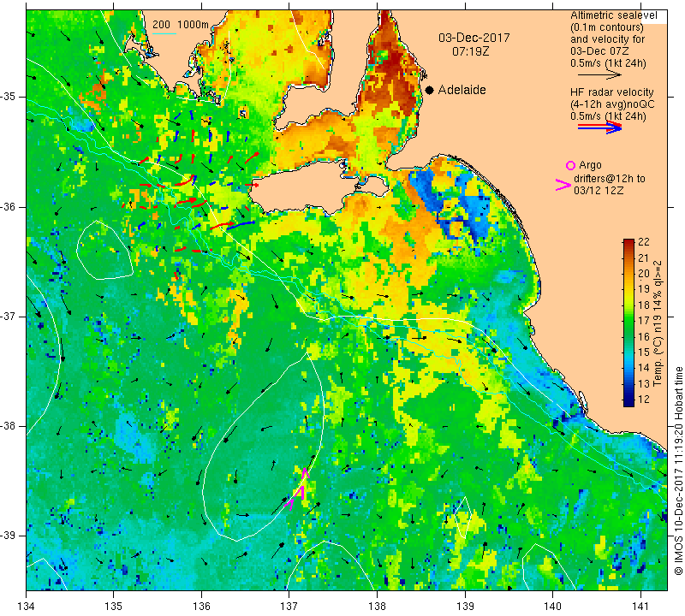Click the red-blue HF radar legend arrow
The height and width of the screenshot is (616, 685).
[599, 127]
